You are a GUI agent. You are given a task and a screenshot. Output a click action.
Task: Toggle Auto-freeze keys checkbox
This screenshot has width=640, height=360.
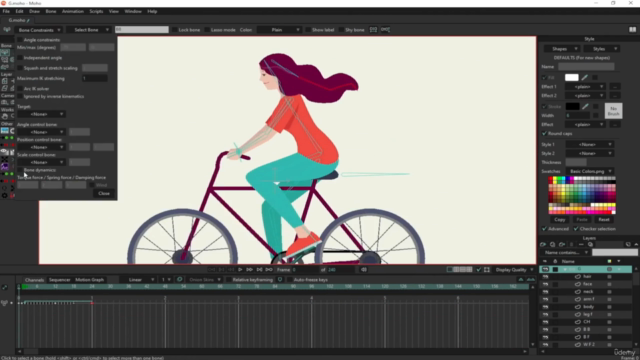pyautogui.click(x=289, y=280)
